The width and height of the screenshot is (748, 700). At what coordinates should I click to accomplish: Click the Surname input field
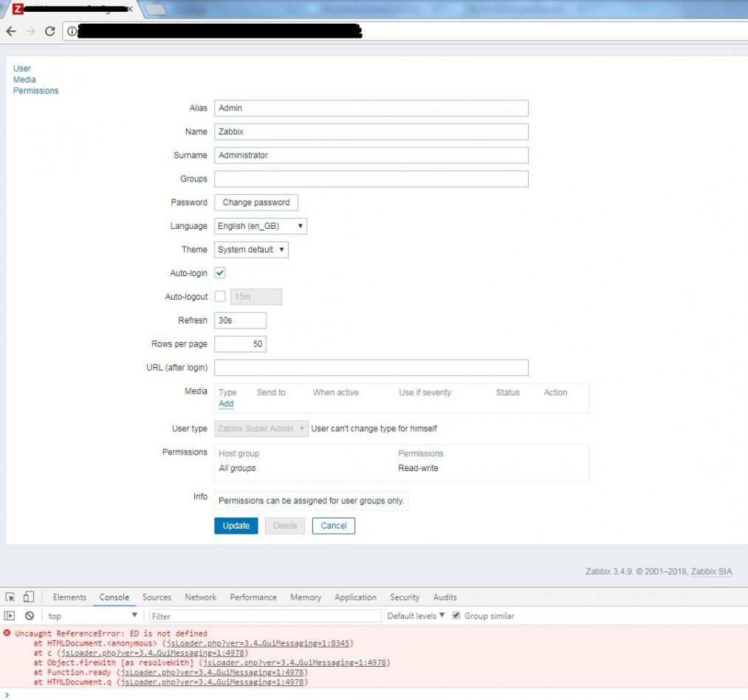pos(371,155)
